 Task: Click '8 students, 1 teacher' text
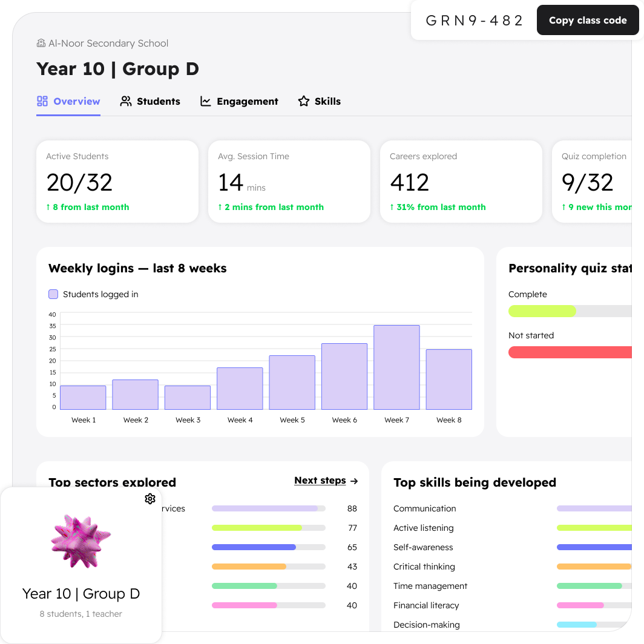click(x=81, y=614)
